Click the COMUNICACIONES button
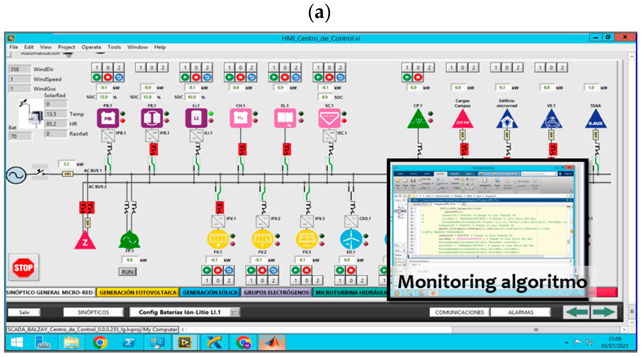The image size is (644, 357). 459,313
